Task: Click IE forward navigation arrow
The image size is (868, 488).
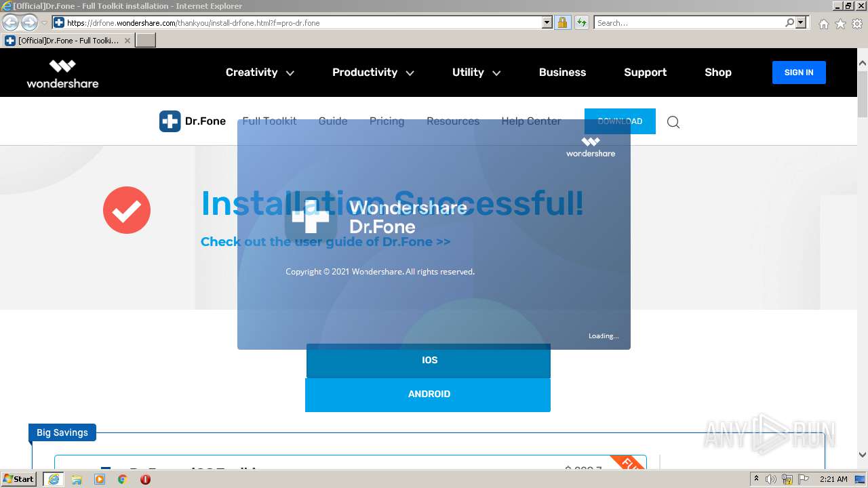Action: 29,22
